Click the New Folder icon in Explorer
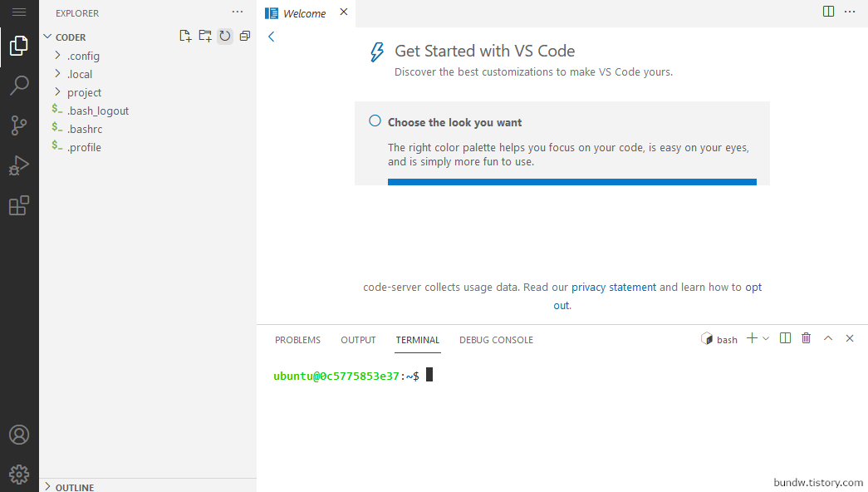Screen dimensions: 868x492 (205, 37)
